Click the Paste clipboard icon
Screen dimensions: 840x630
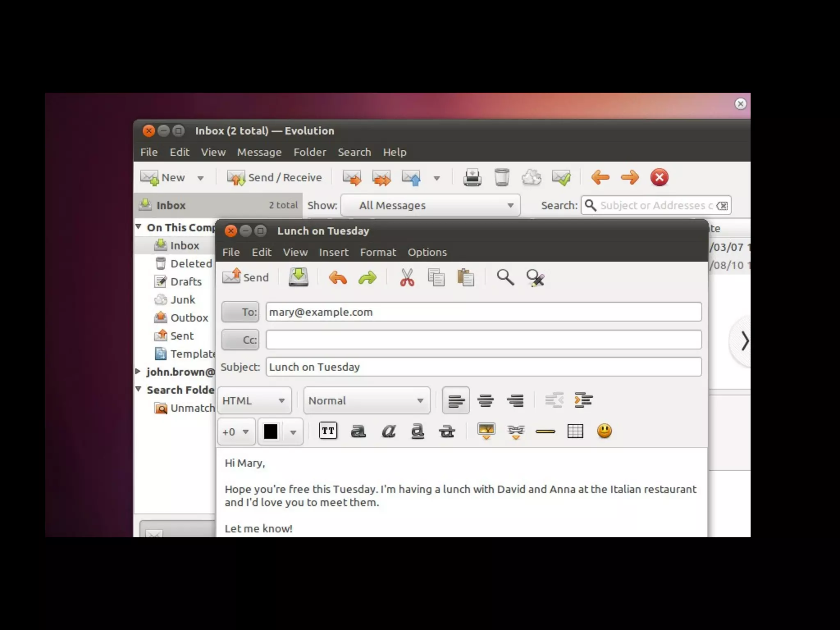466,278
